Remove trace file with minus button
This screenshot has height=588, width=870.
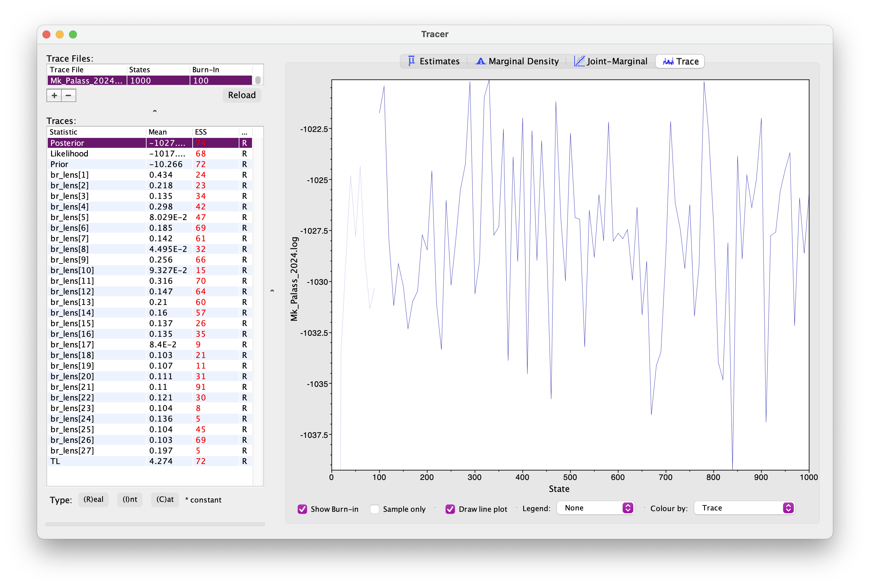click(x=69, y=95)
